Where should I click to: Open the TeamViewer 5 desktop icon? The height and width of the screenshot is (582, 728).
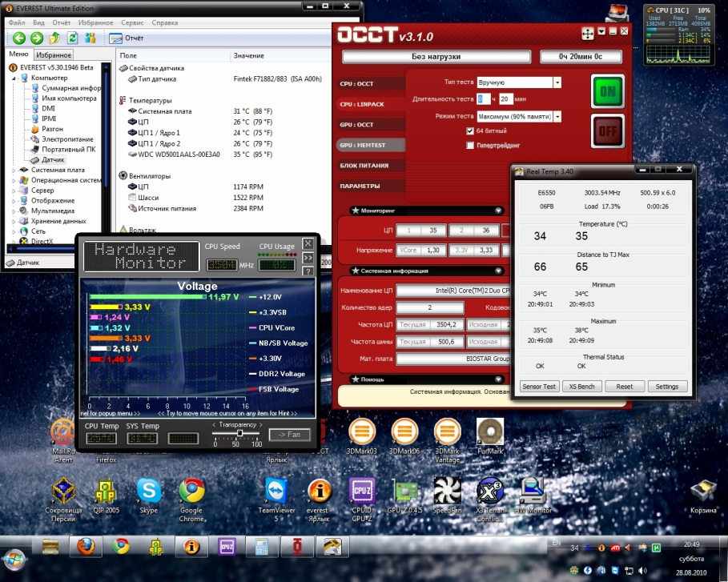click(277, 500)
